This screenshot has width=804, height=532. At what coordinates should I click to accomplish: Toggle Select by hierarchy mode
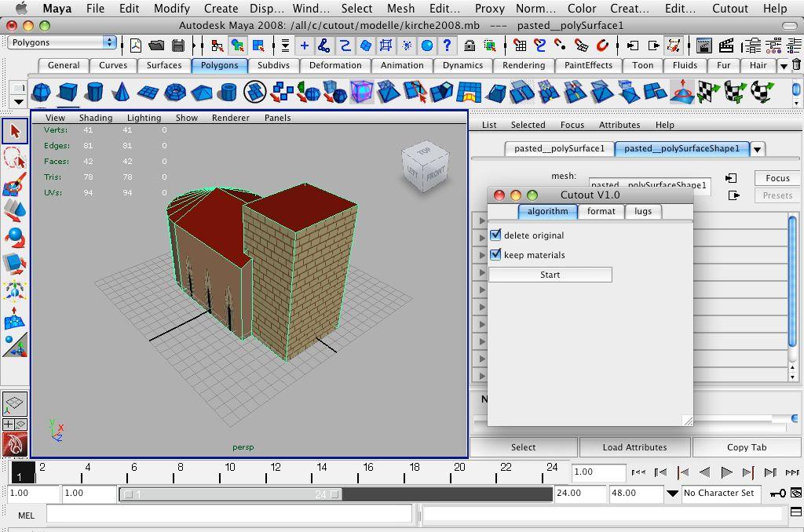[x=217, y=46]
